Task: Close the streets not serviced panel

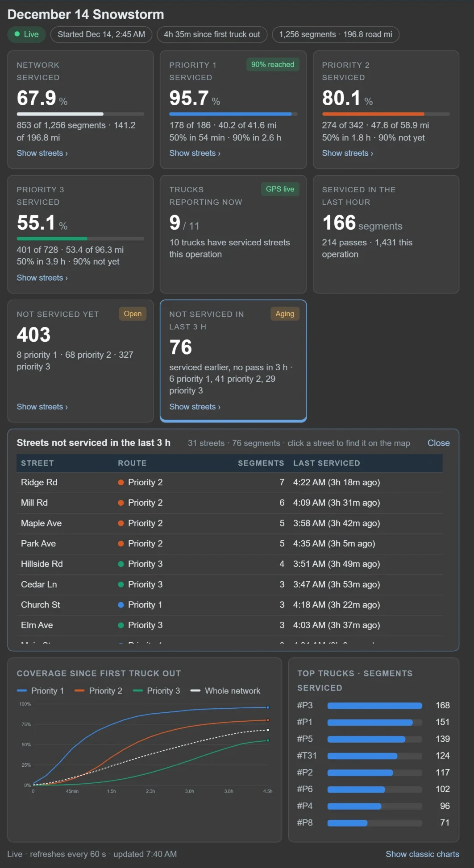Action: pos(438,443)
